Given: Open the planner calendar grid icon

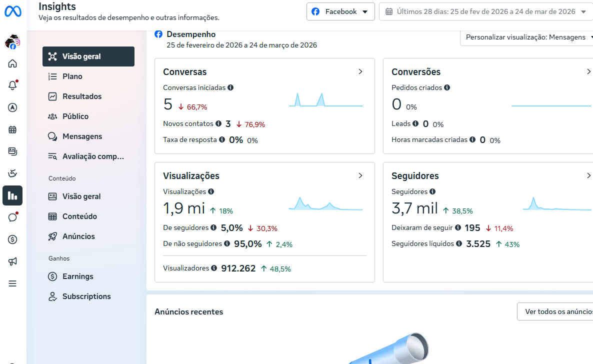Looking at the screenshot, I should coord(12,130).
